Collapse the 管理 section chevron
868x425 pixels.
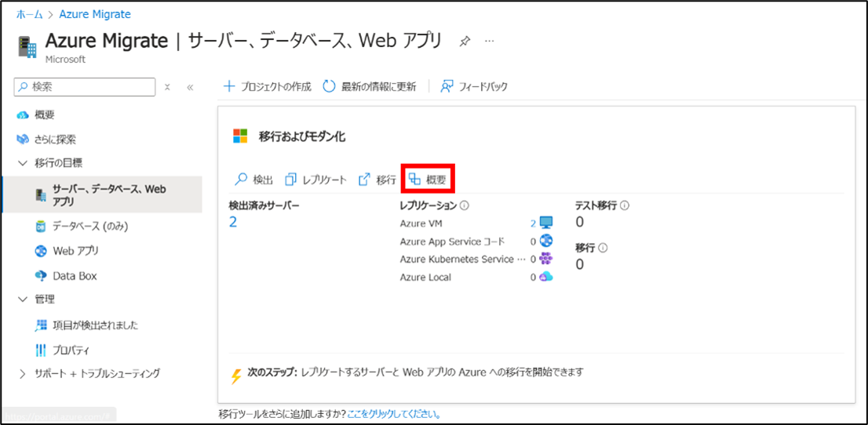tap(22, 300)
